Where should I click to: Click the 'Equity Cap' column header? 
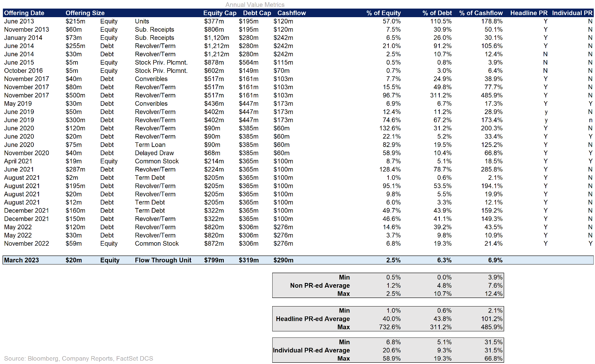[x=219, y=13]
